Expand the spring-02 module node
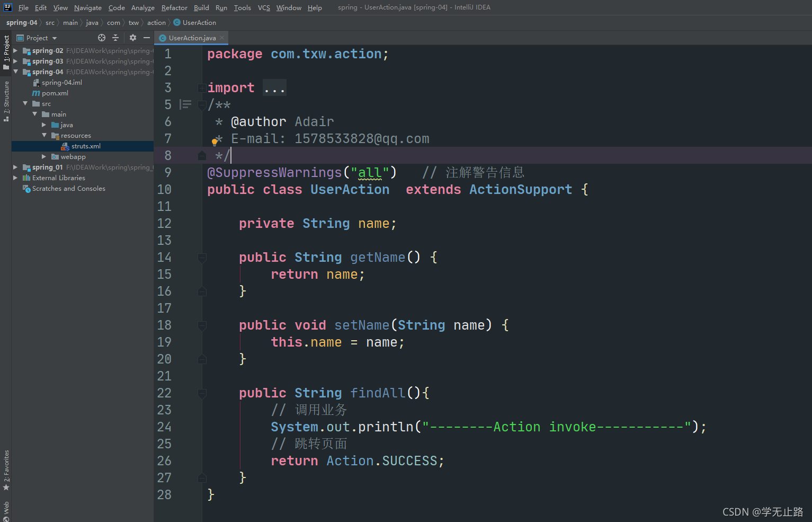The width and height of the screenshot is (812, 522). click(15, 50)
